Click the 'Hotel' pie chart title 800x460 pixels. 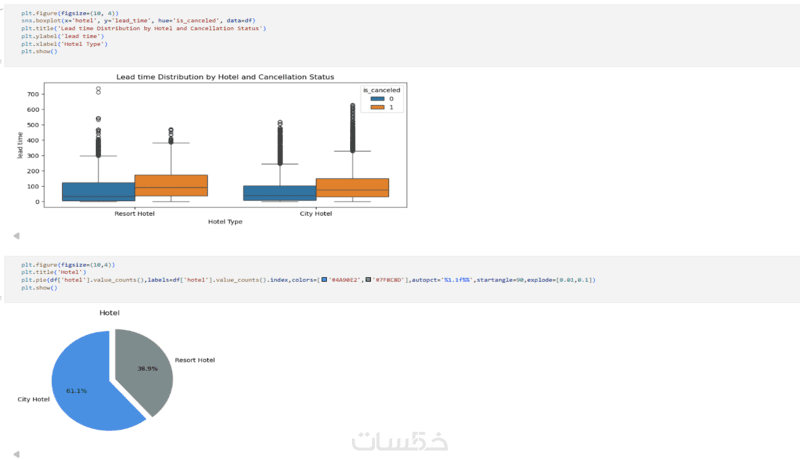(x=109, y=313)
